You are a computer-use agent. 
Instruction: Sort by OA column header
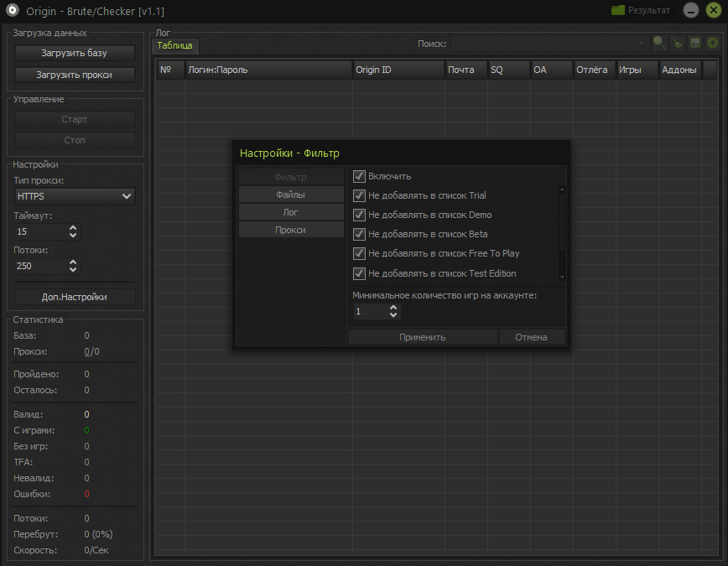pos(552,70)
